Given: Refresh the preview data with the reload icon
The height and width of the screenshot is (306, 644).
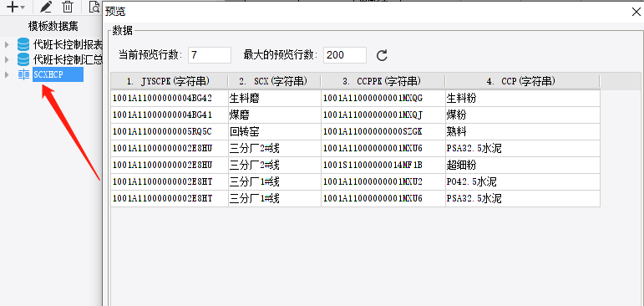Looking at the screenshot, I should click(x=382, y=55).
